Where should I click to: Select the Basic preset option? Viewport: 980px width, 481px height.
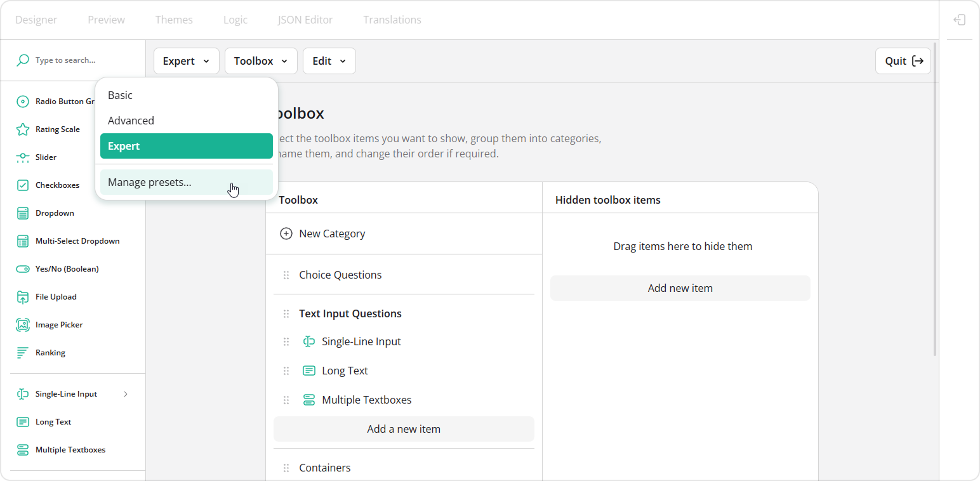pyautogui.click(x=120, y=95)
